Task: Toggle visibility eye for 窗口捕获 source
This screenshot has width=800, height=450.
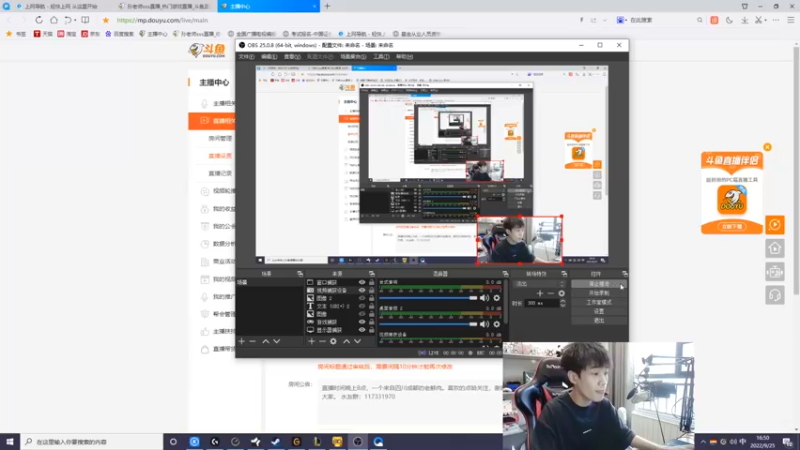Action: click(x=362, y=282)
